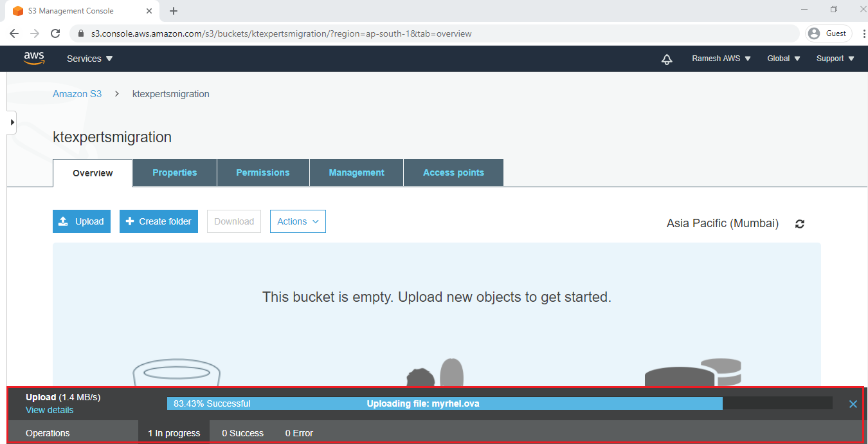Screen dimensions: 868x444
Task: Open the Guest profile menu
Action: [x=828, y=33]
